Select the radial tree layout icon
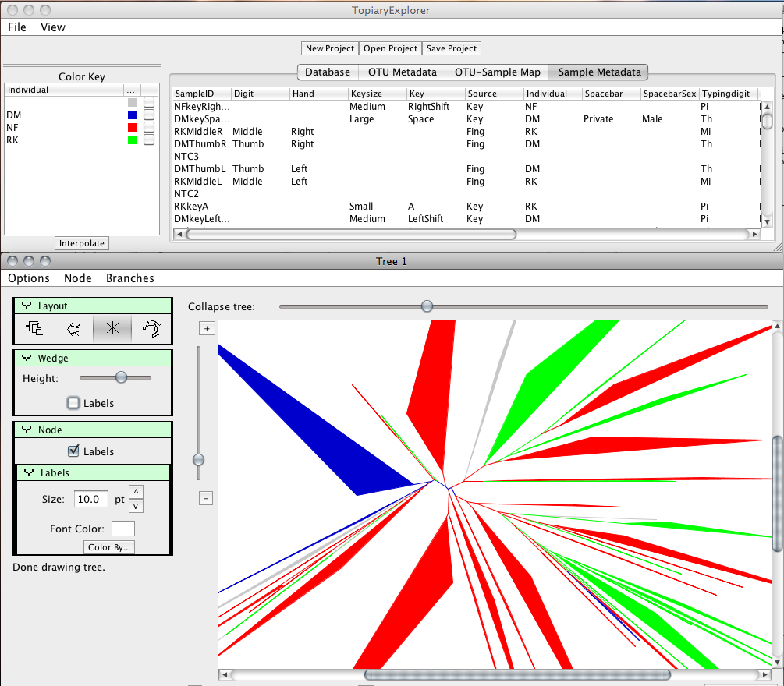784x686 pixels. pyautogui.click(x=112, y=328)
